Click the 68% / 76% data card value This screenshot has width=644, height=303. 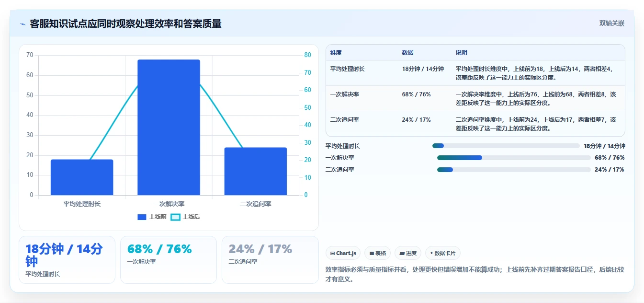click(159, 249)
